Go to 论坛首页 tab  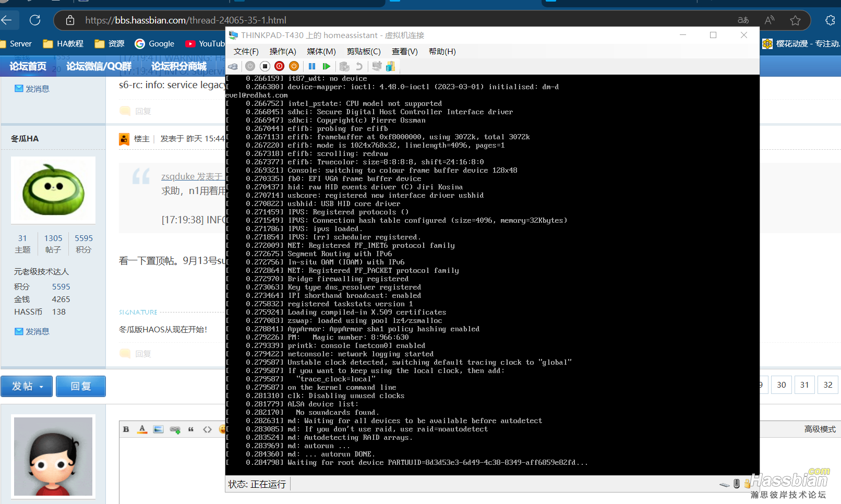tap(28, 66)
